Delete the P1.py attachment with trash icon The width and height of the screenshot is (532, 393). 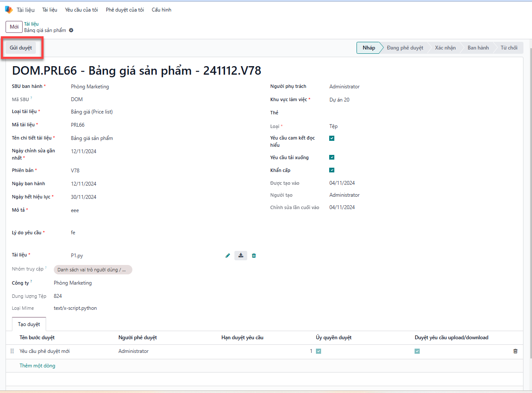(254, 256)
